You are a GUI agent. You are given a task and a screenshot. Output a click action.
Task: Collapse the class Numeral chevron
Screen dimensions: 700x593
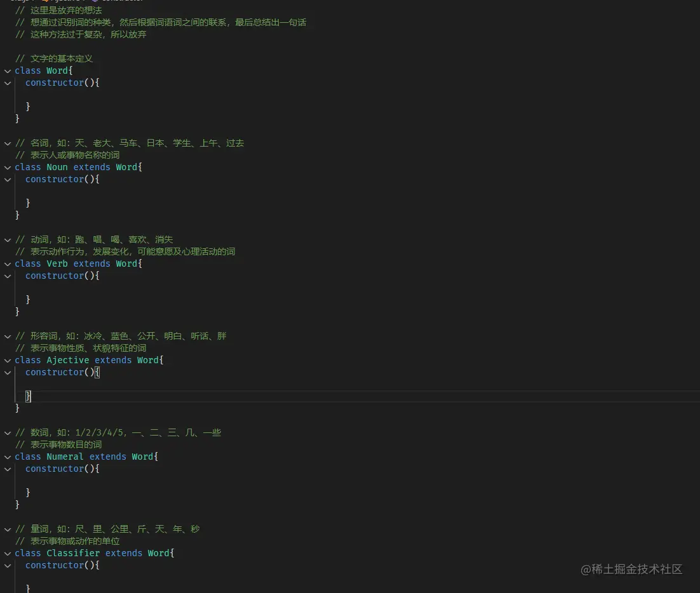(8, 457)
